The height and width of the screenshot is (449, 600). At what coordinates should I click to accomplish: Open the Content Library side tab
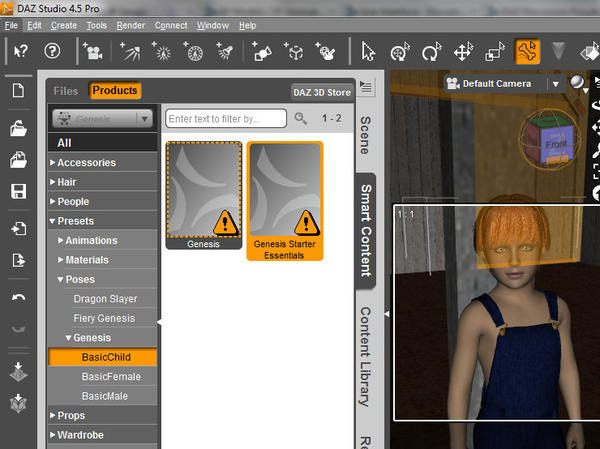pos(365,356)
